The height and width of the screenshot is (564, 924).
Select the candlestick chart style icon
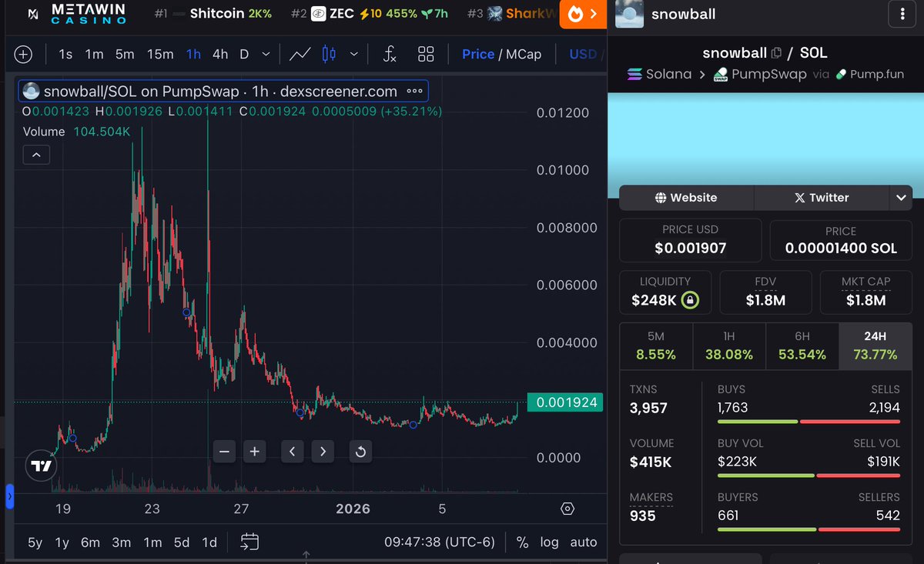click(x=329, y=55)
